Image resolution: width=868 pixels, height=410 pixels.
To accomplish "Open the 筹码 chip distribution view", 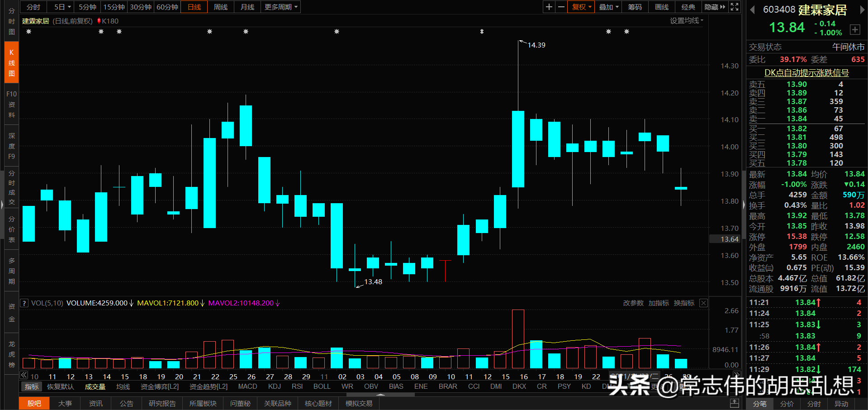I will tap(634, 7).
